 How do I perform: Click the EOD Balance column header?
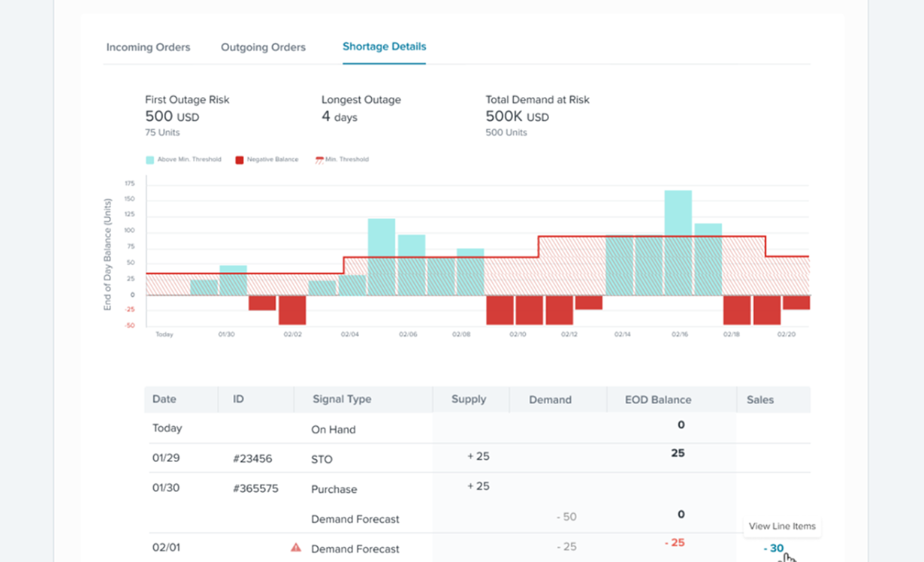tap(658, 400)
